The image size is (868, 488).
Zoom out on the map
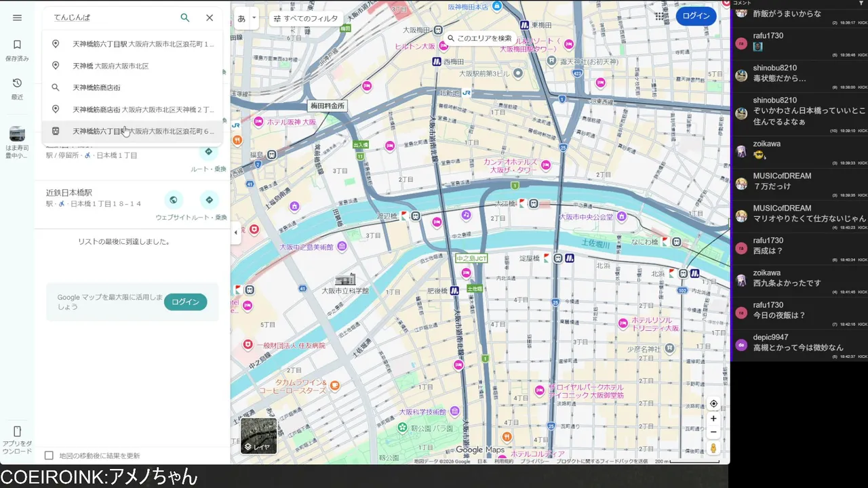[x=713, y=432]
